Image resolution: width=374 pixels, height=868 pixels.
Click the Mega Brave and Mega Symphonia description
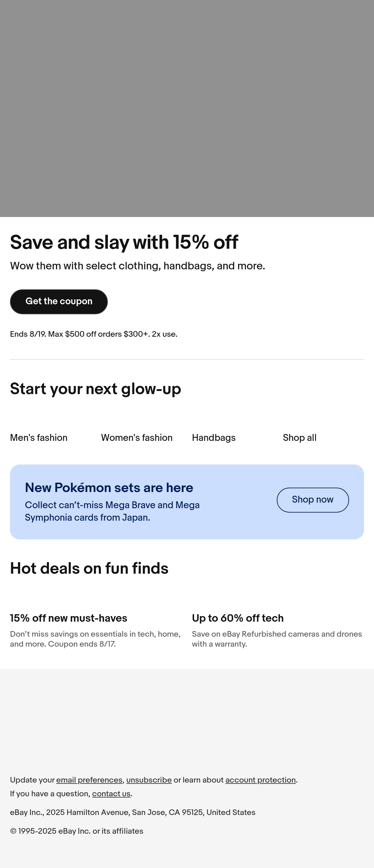(x=112, y=511)
